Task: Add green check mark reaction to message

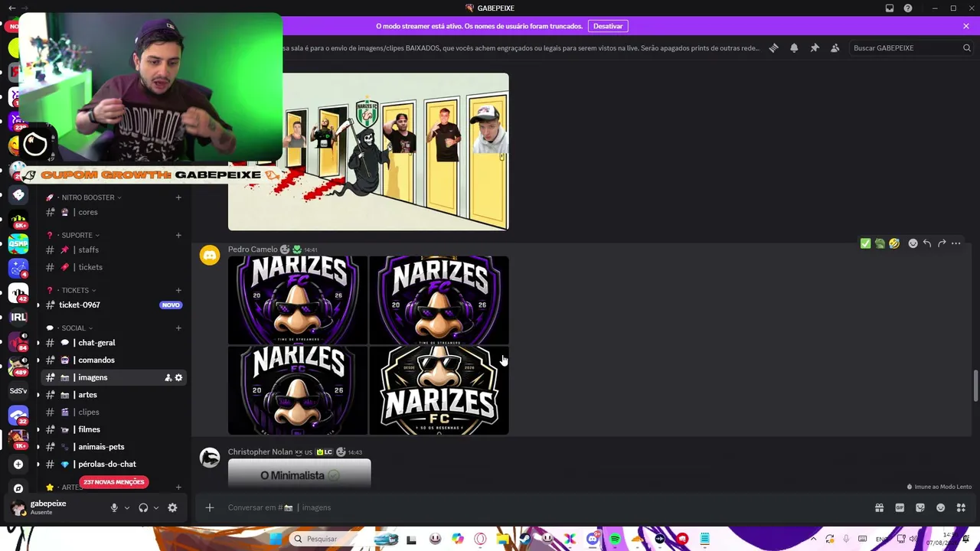Action: 865,243
